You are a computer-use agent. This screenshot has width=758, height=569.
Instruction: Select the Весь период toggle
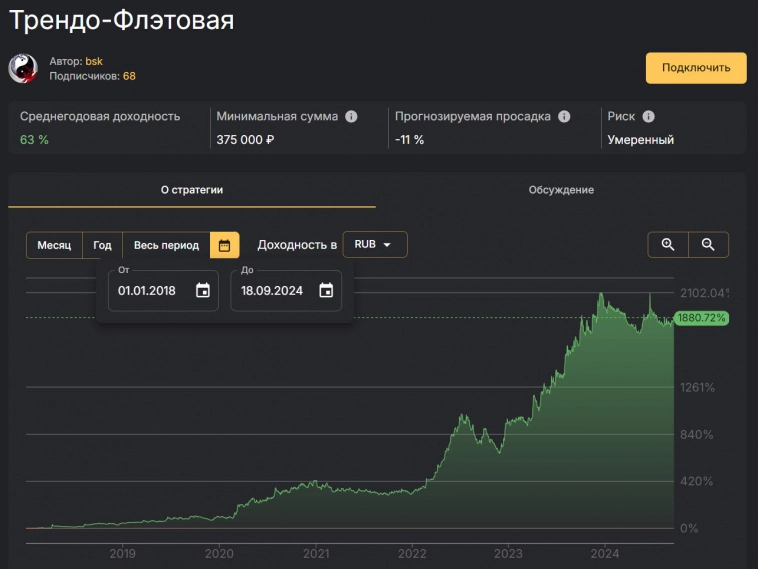click(x=166, y=245)
